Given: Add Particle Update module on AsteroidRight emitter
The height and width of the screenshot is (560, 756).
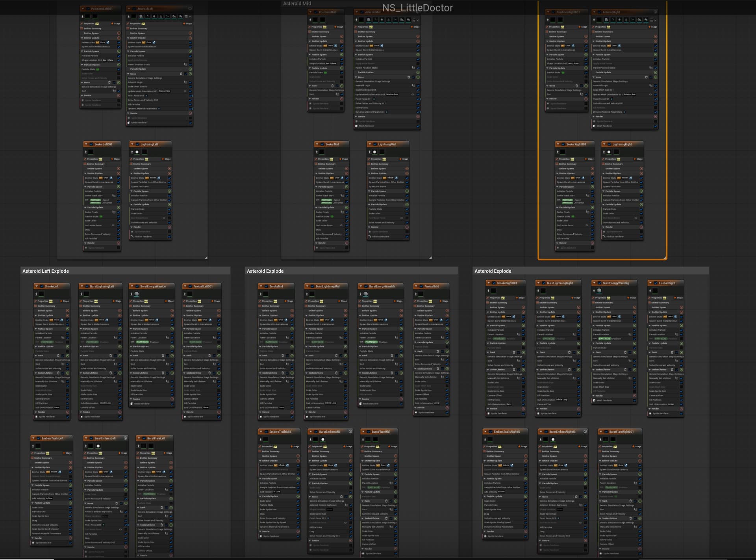Looking at the screenshot, I should coord(656,73).
